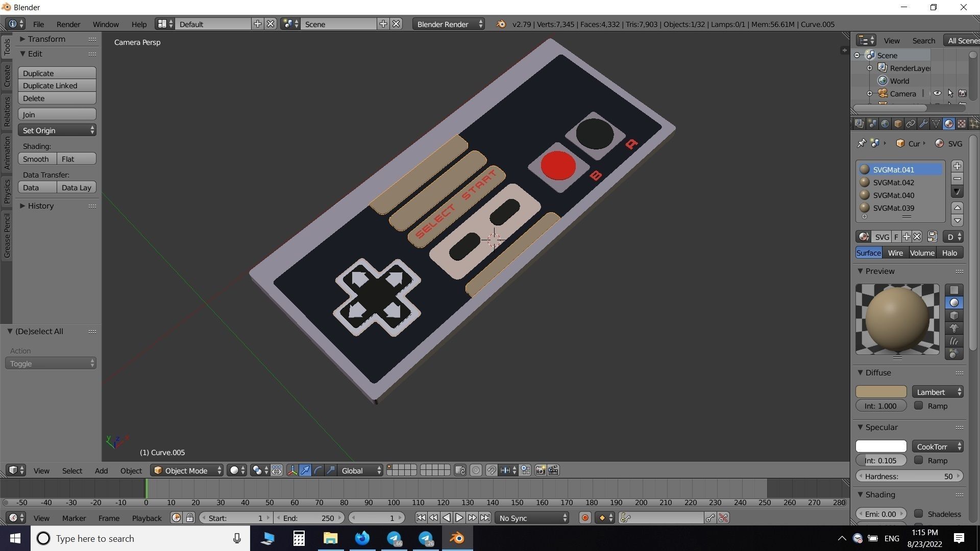Enable the Diffuse Ramp checkbox
Image resolution: width=980 pixels, height=551 pixels.
[919, 406]
